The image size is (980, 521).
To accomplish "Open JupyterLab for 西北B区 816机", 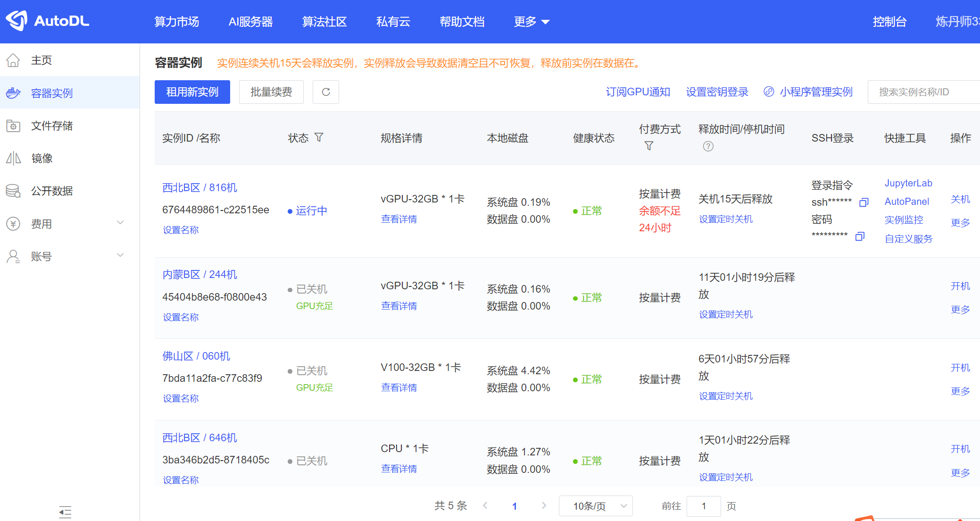I will pyautogui.click(x=908, y=183).
